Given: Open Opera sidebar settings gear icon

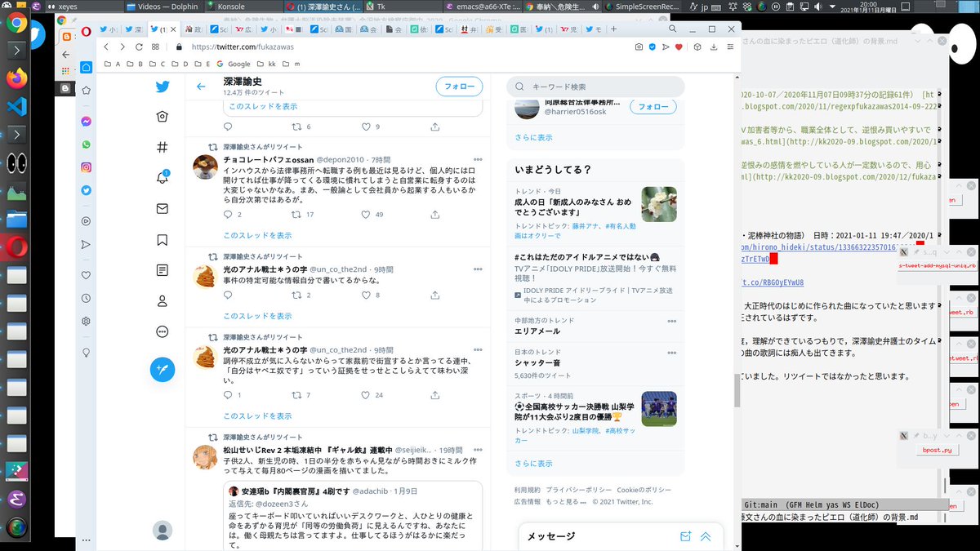Looking at the screenshot, I should click(86, 321).
